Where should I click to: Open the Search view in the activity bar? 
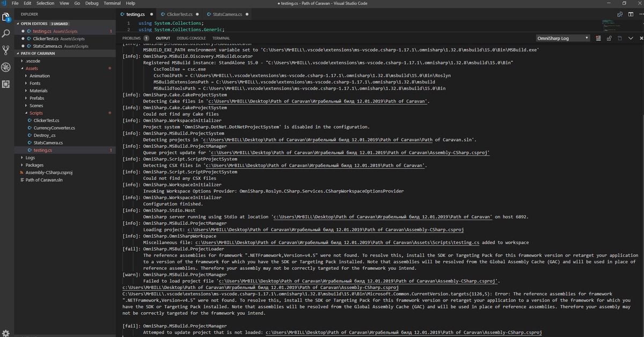point(6,34)
